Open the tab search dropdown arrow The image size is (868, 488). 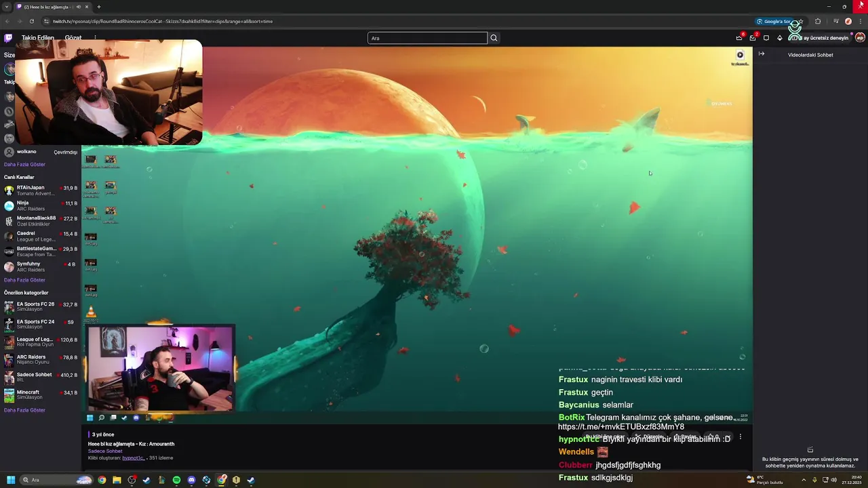(6, 7)
